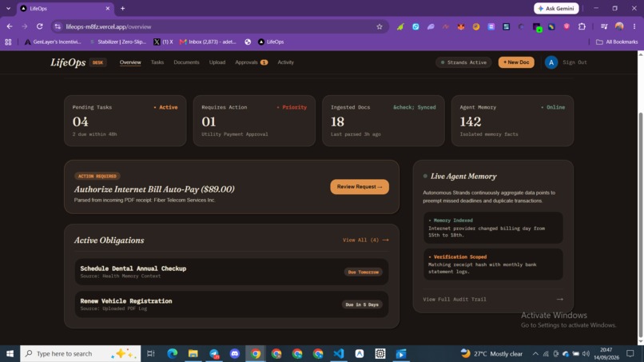Click the New Doc button
Viewport: 644px width, 362px height.
516,62
